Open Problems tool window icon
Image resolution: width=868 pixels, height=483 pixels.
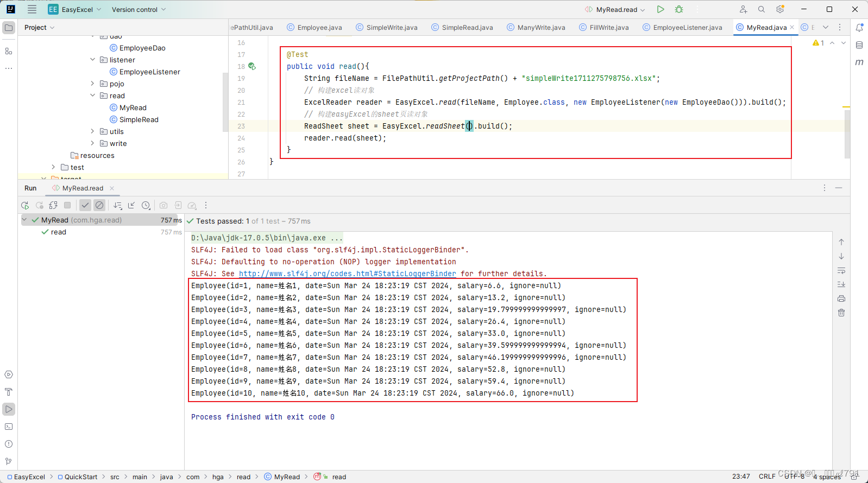click(x=9, y=444)
